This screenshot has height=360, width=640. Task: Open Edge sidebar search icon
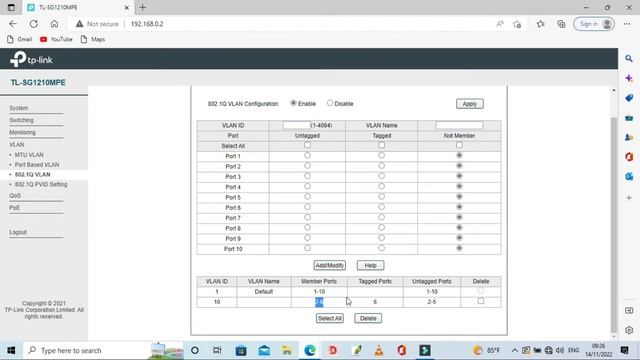tap(629, 59)
